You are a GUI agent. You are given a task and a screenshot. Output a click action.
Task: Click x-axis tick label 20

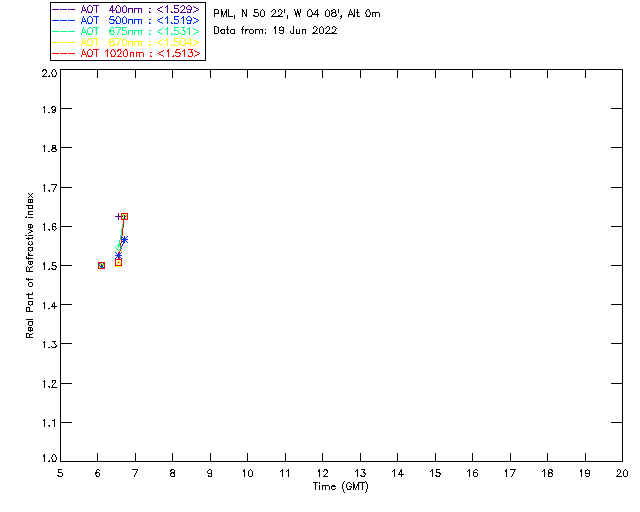(622, 473)
